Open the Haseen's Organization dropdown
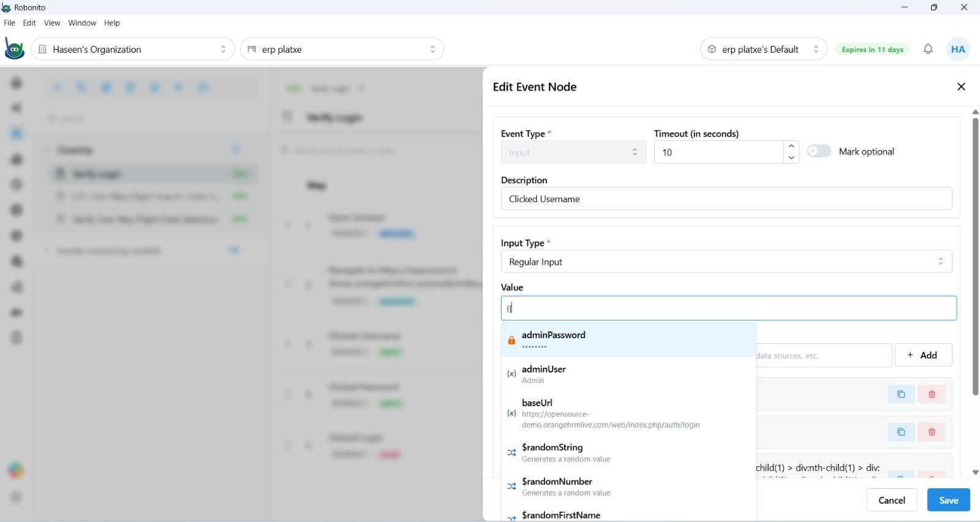 point(133,49)
